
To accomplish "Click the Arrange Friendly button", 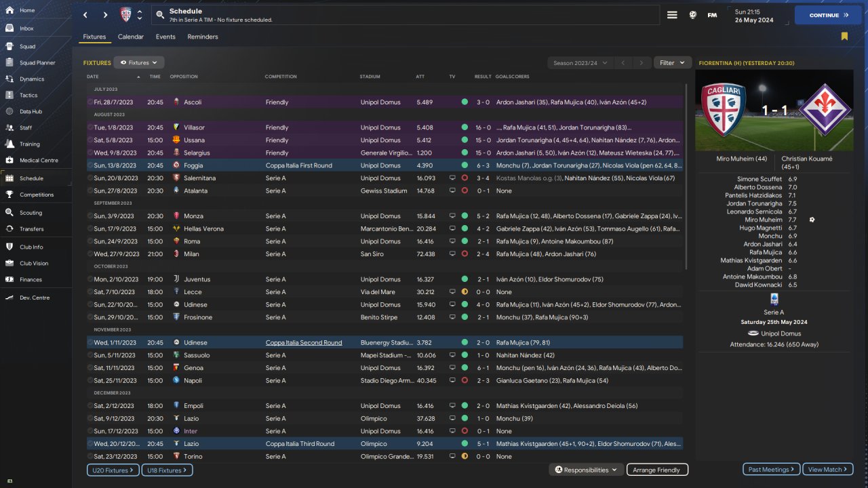I will pos(656,470).
